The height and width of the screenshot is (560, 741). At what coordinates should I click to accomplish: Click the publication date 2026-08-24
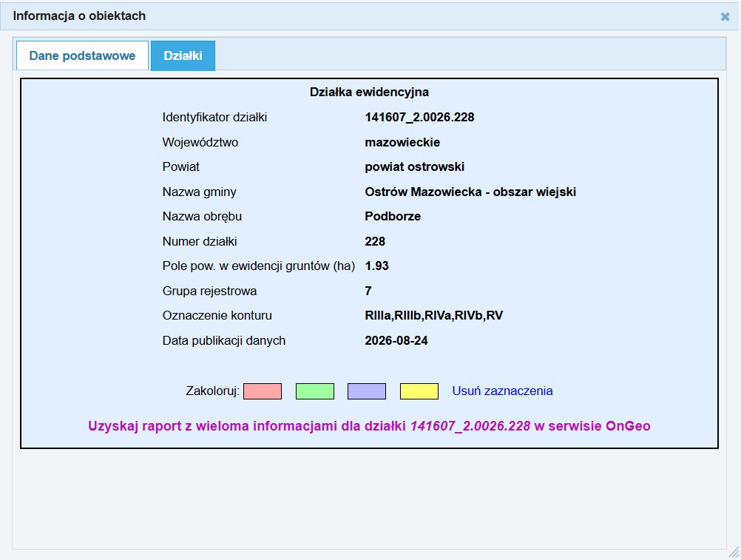[396, 341]
